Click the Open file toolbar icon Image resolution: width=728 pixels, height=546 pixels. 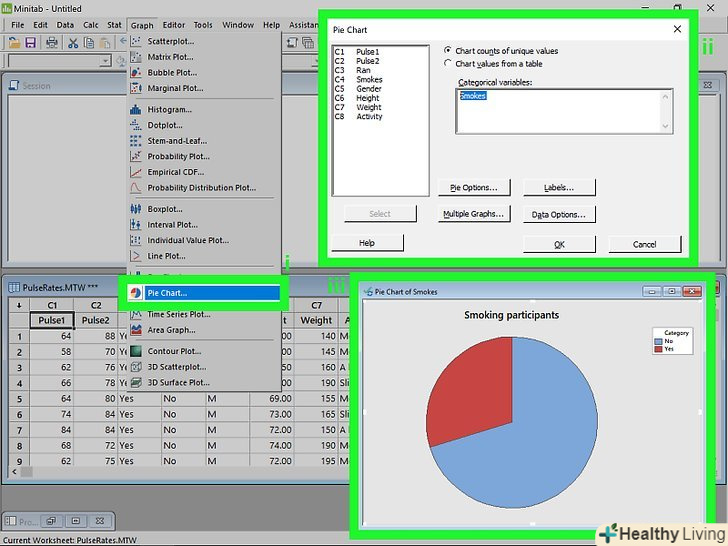(x=14, y=43)
